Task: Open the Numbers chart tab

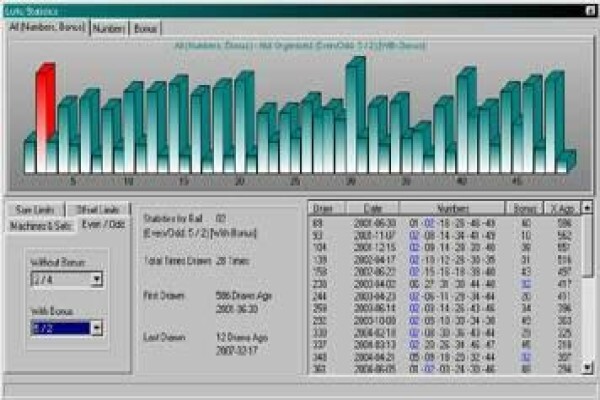Action: coord(109,28)
